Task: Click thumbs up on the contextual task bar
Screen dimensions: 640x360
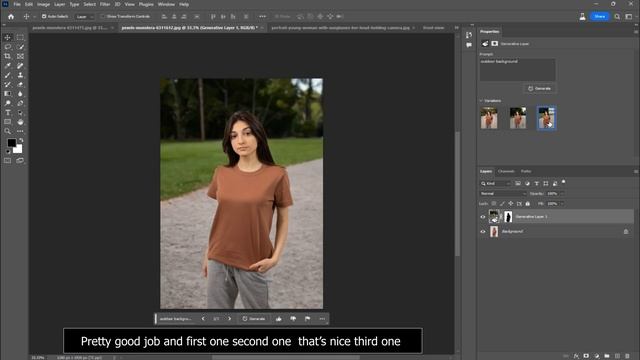Action: pyautogui.click(x=279, y=319)
